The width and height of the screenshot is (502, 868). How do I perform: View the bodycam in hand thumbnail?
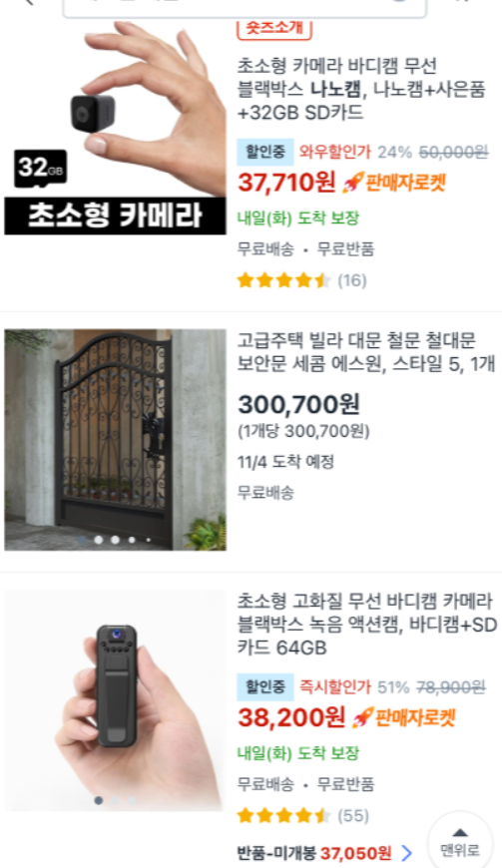[x=115, y=700]
